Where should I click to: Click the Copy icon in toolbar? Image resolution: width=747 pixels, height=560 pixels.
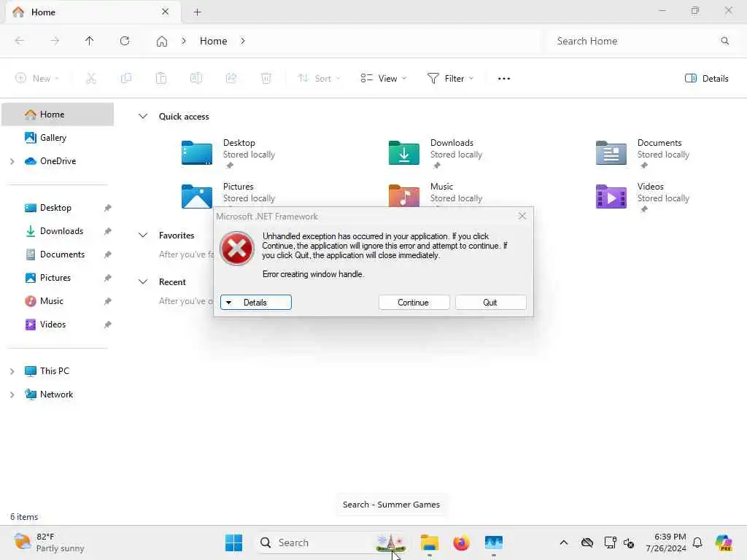tap(126, 79)
